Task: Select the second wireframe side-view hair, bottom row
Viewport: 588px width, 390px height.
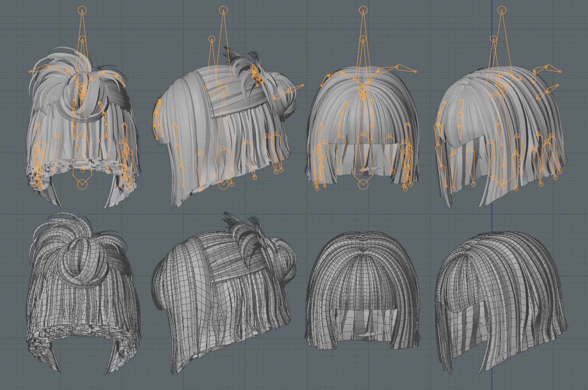Action: click(224, 293)
